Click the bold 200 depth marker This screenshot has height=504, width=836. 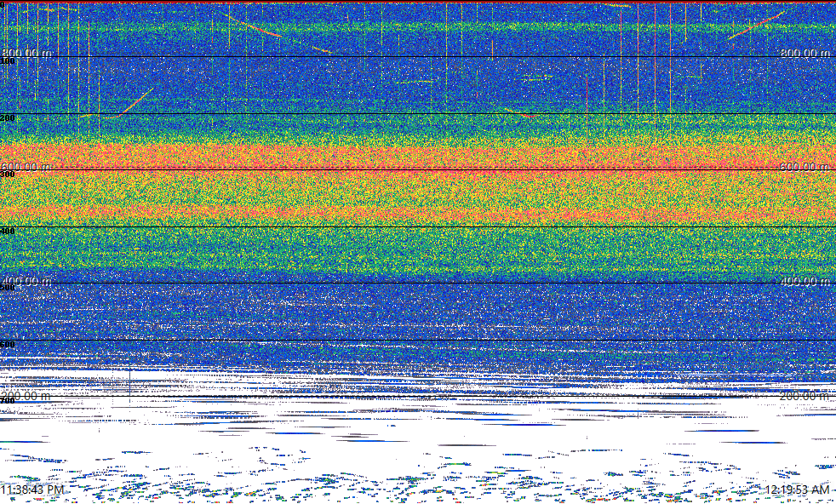[x=8, y=117]
